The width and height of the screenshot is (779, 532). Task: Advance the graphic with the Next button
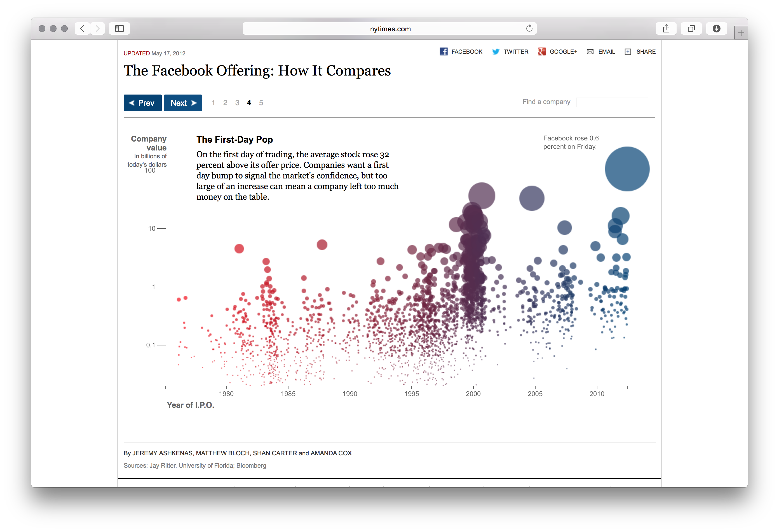tap(183, 103)
